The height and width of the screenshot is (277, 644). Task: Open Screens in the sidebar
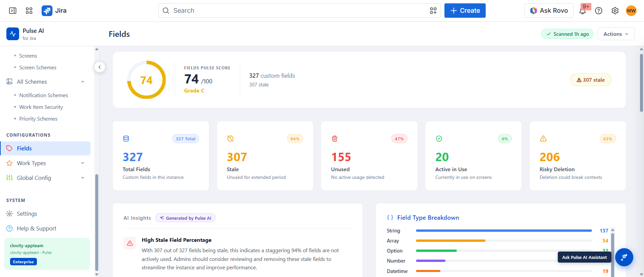28,56
